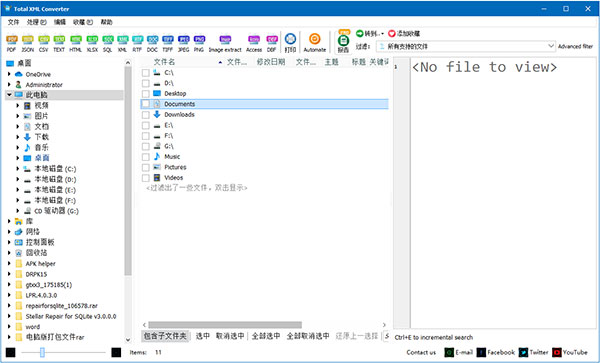
Task: Check the Pictures folder checkbox
Action: pyautogui.click(x=145, y=167)
